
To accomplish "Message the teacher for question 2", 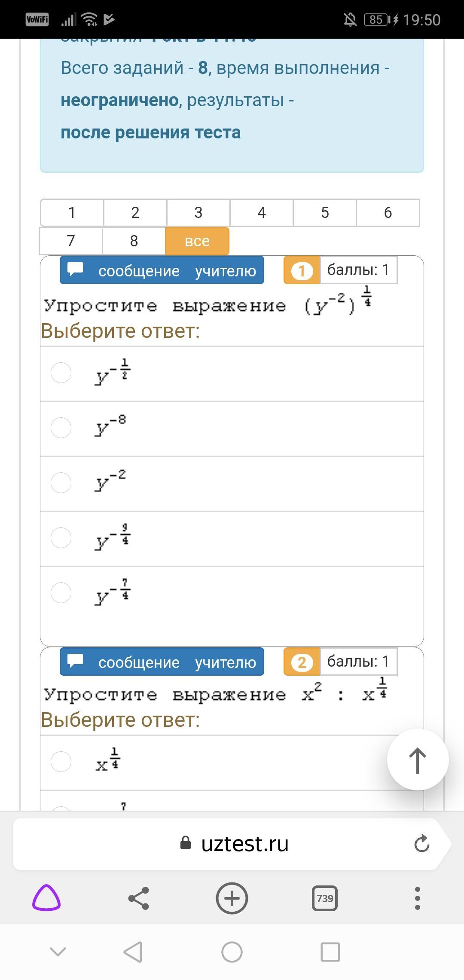I will coord(162,662).
